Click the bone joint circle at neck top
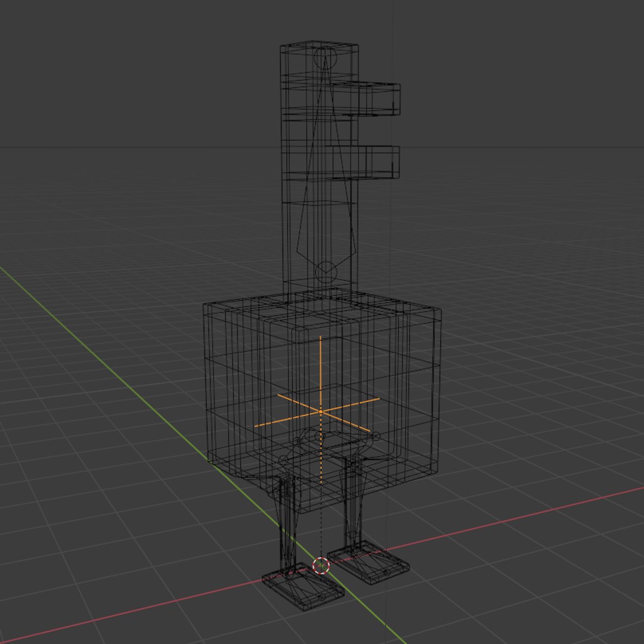This screenshot has width=644, height=644. point(326,57)
